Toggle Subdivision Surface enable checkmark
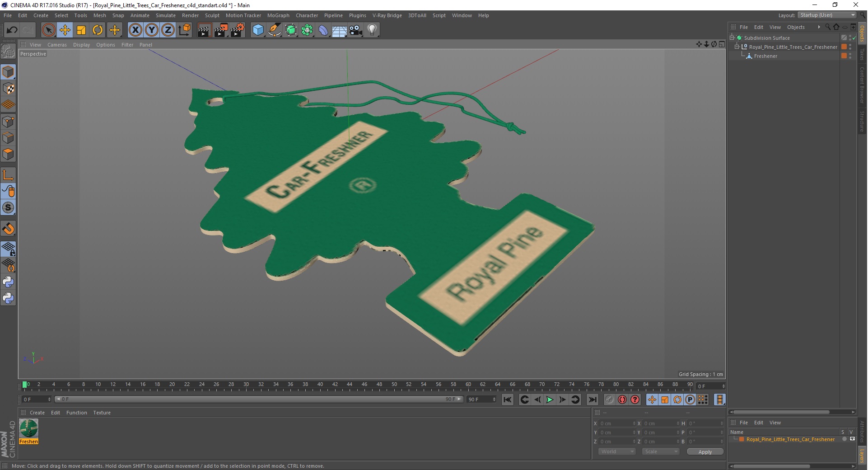 (x=854, y=38)
